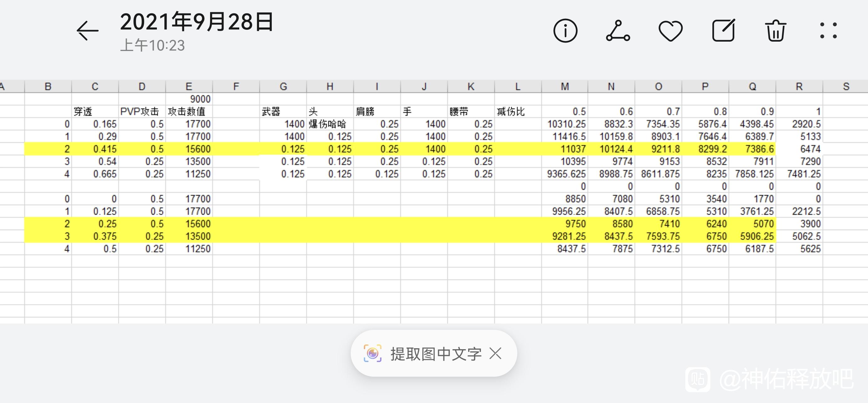868x403 pixels.
Task: Click highlighted cell 9750
Action: (565, 223)
